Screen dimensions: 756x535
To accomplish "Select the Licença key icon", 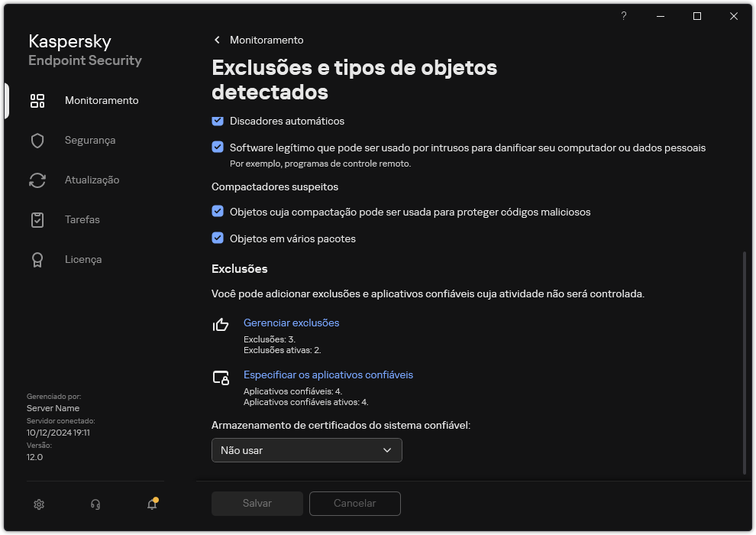I will (37, 259).
